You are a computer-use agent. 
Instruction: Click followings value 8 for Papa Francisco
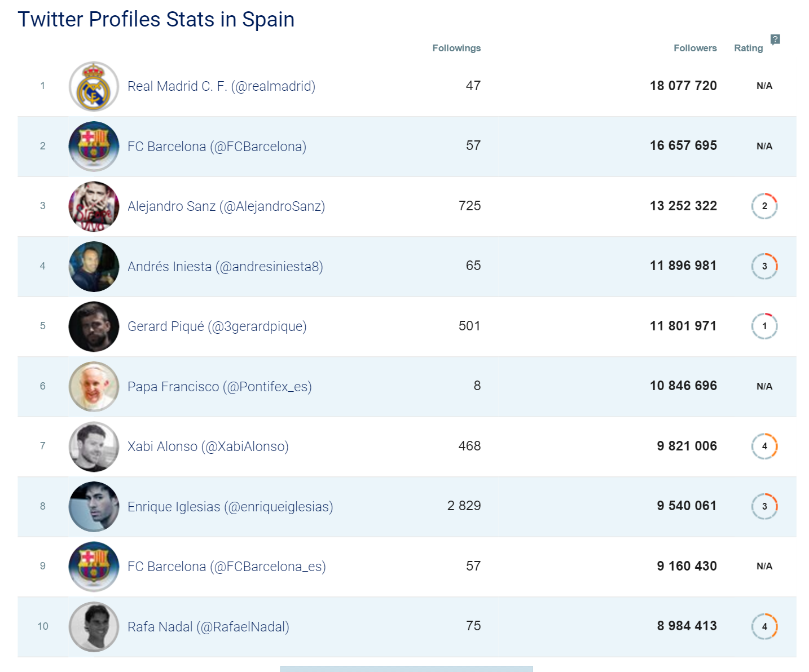pos(477,386)
